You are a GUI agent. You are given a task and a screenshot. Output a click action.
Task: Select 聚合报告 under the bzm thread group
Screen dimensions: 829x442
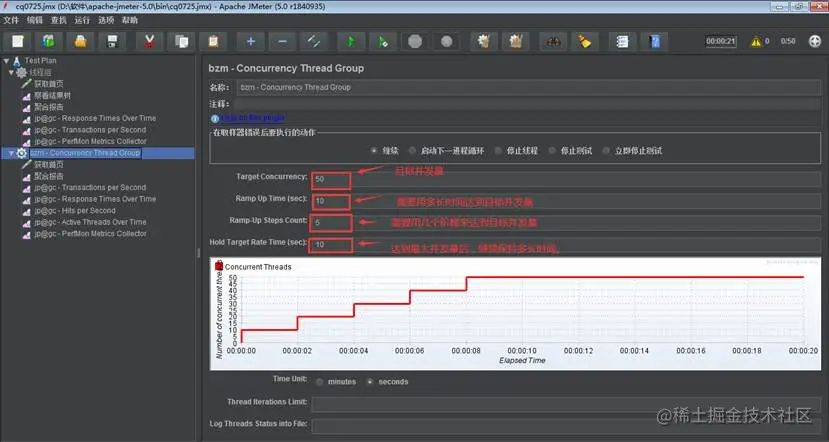tap(49, 176)
